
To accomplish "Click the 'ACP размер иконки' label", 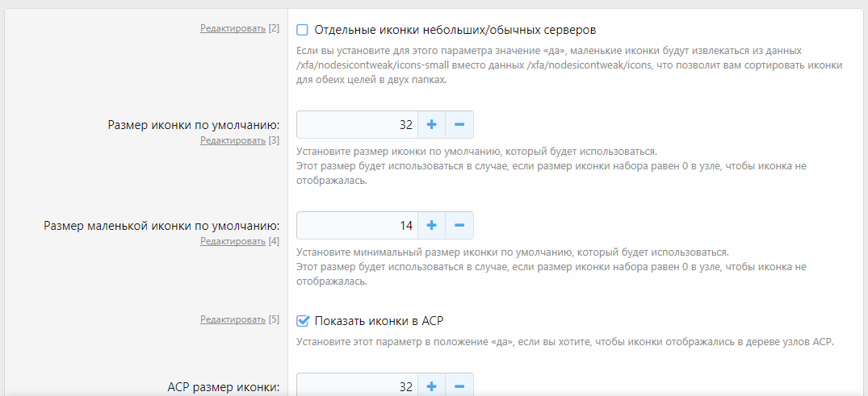I will click(x=221, y=387).
